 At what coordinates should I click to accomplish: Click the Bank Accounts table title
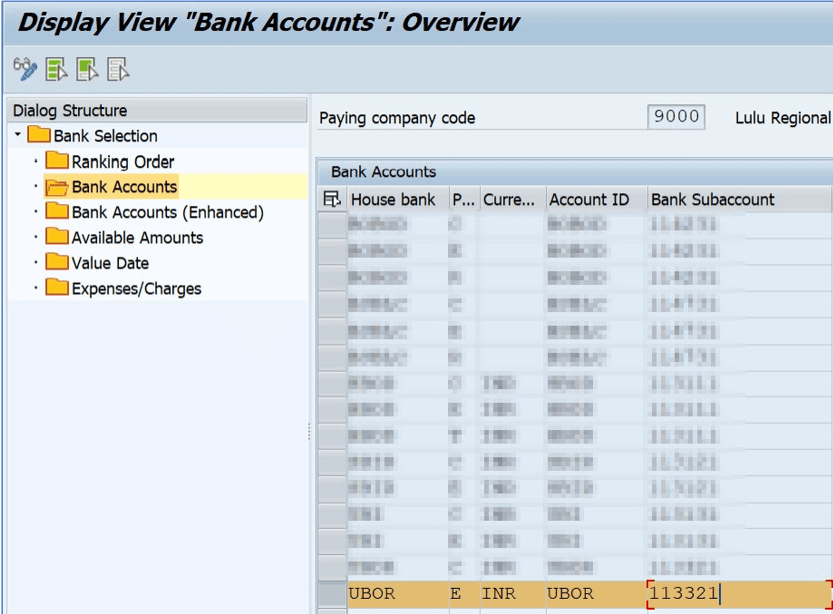384,172
